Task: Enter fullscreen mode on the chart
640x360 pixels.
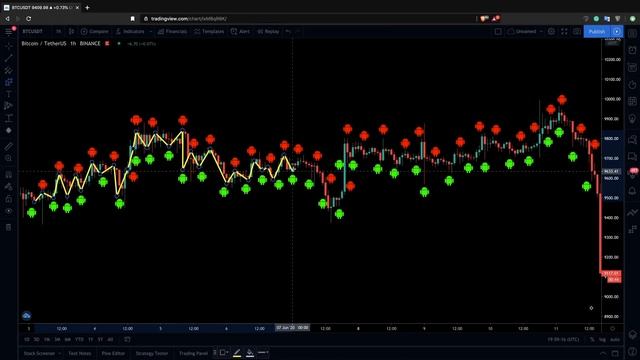Action: click(564, 31)
